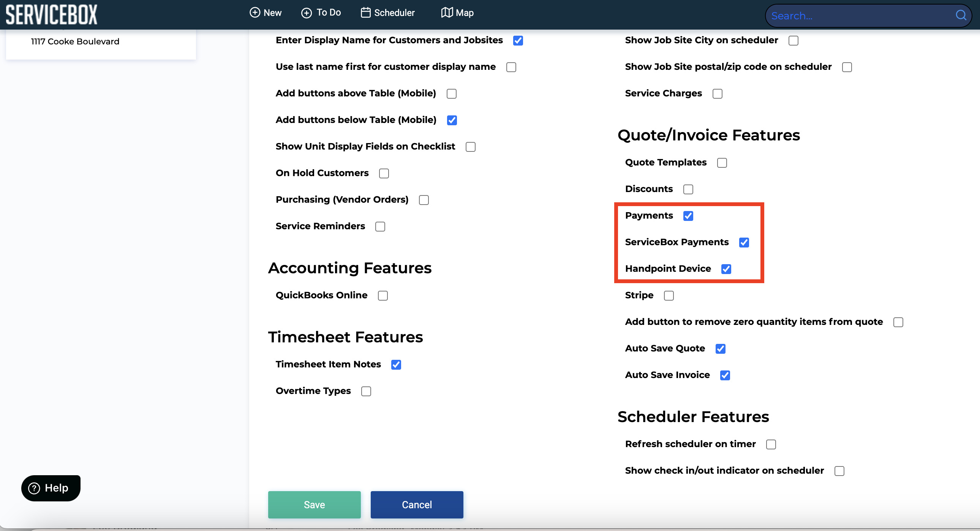
Task: Disable the ServiceBox Payments checkbox
Action: coord(744,243)
